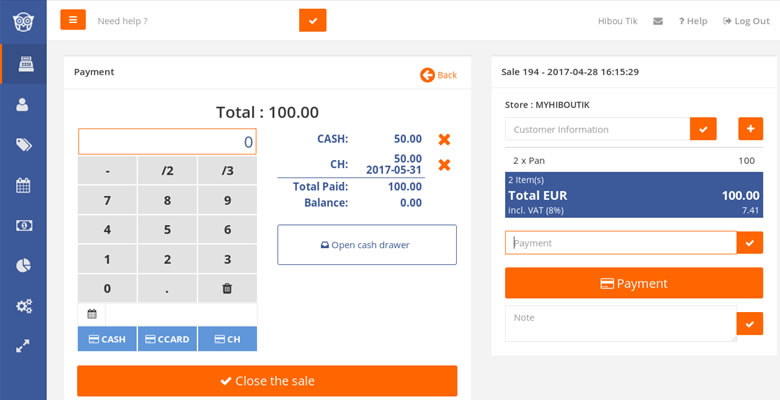Select the CCARD payment method
This screenshot has width=780, height=400.
pos(167,339)
